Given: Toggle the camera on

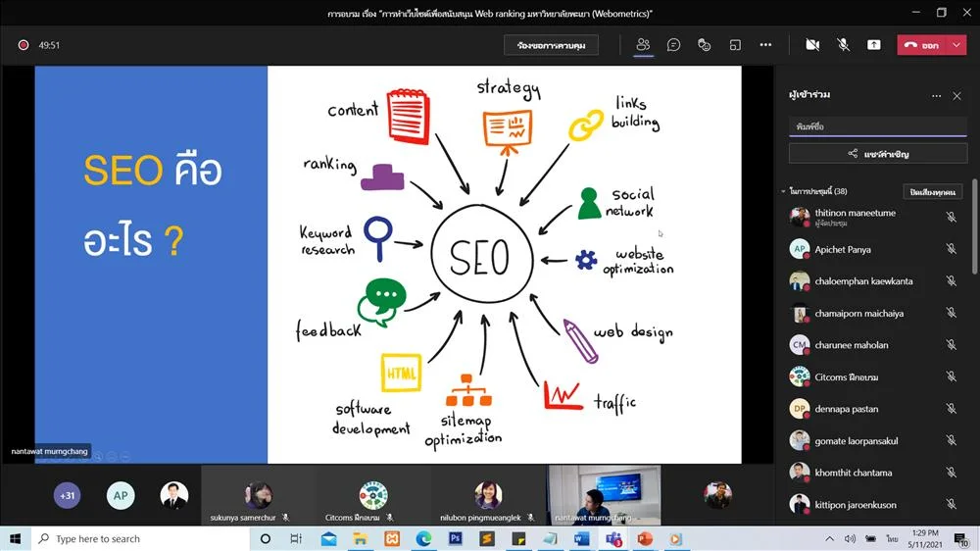Looking at the screenshot, I should [x=812, y=45].
